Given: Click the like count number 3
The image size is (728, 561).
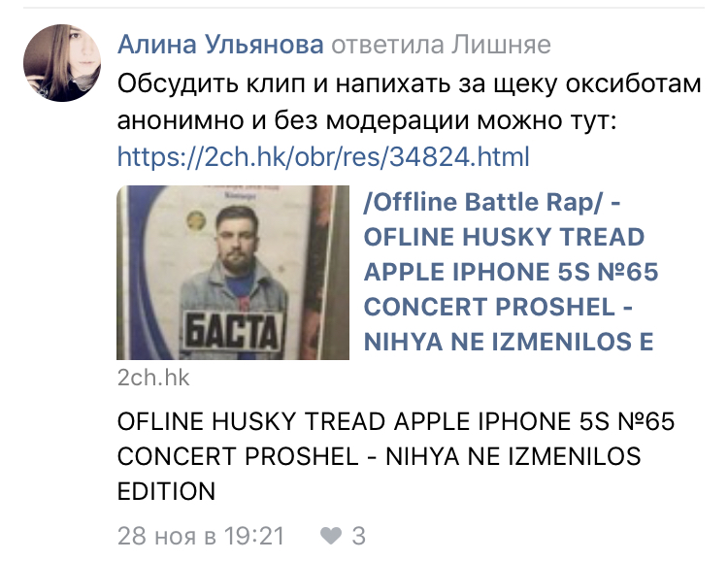Looking at the screenshot, I should (358, 536).
